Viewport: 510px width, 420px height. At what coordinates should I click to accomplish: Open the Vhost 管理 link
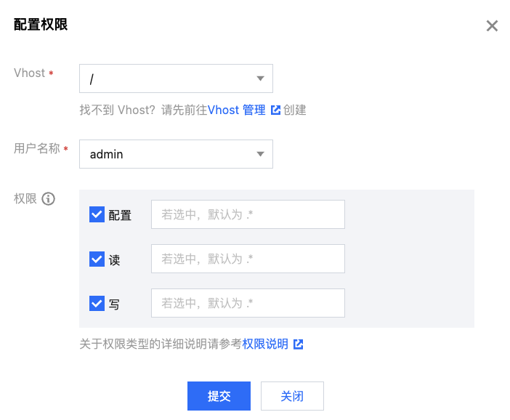coord(236,110)
